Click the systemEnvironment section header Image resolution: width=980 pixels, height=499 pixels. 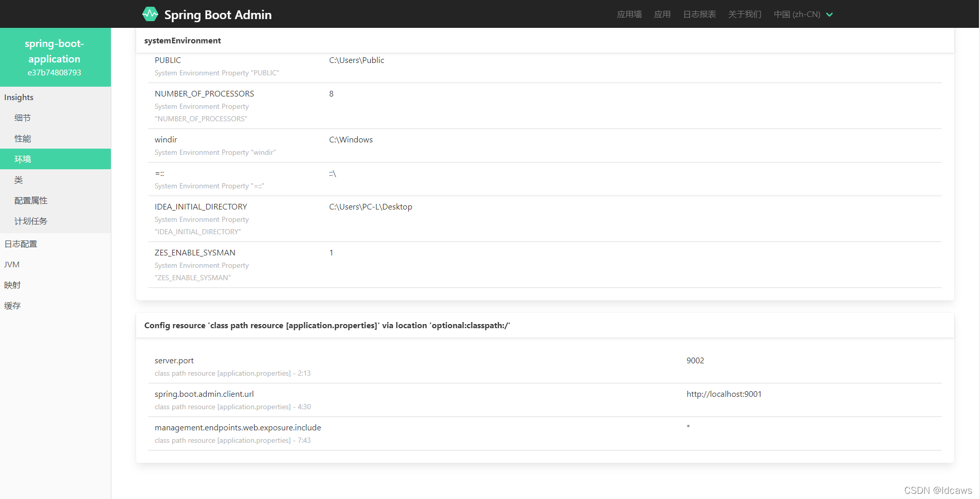[x=545, y=41]
